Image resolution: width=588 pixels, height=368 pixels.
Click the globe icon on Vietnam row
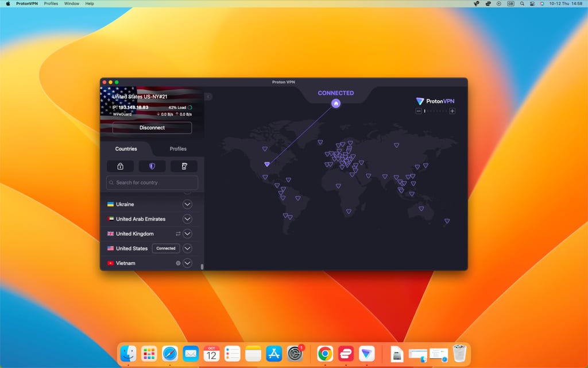178,263
